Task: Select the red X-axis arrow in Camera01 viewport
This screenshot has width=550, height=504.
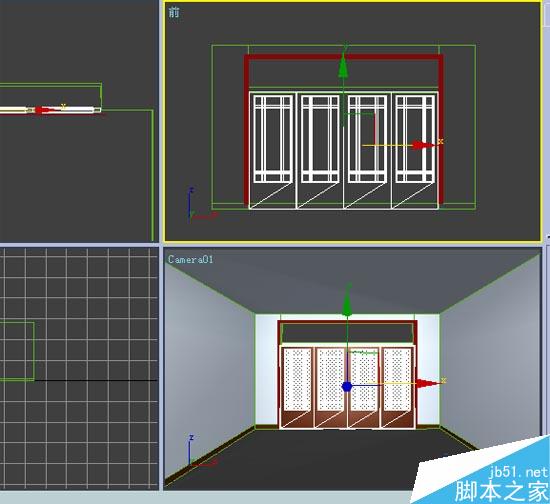Action: point(429,383)
